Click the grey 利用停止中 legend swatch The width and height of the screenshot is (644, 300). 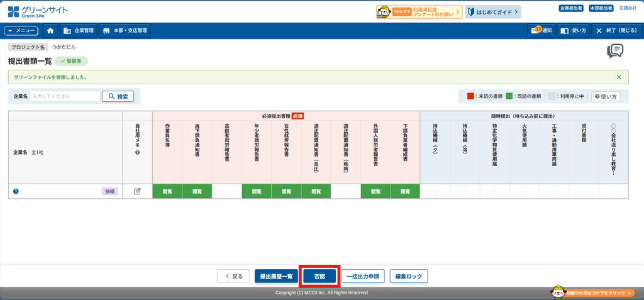tap(552, 96)
